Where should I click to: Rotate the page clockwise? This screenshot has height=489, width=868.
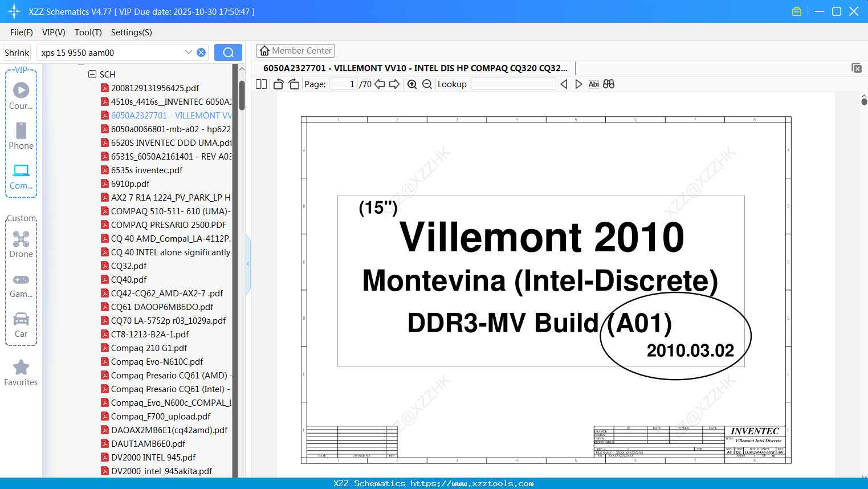point(294,84)
